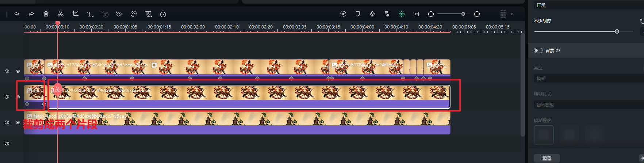Zoom in the timeline with plus
Screen dimensions: 644x163
(477, 14)
